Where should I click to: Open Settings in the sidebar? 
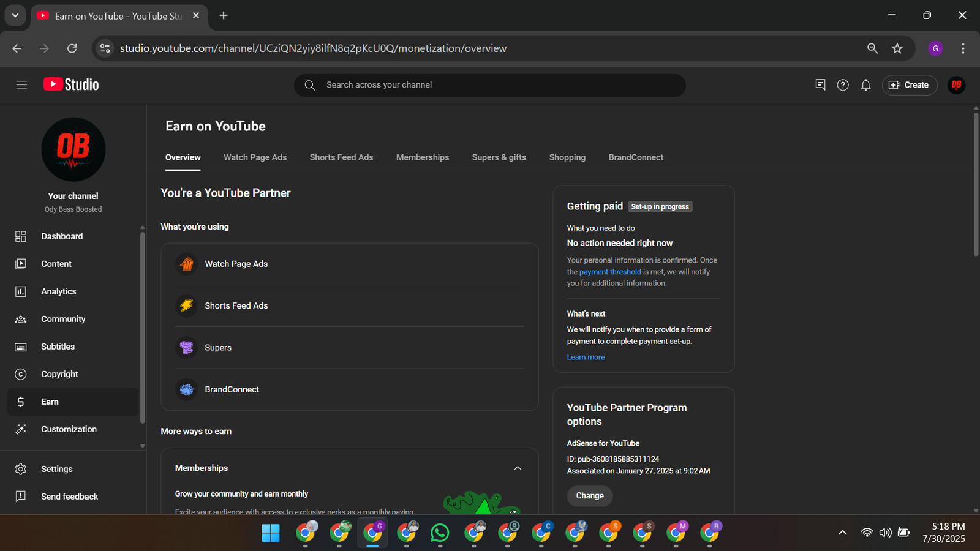point(73,469)
